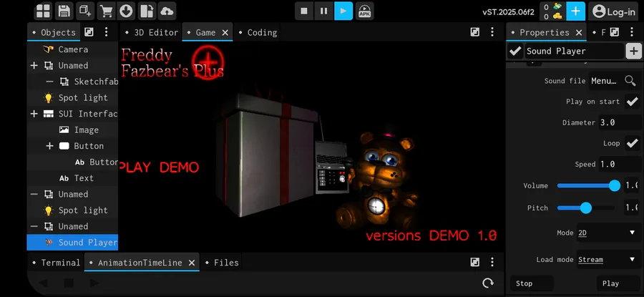Close the Game tab
This screenshot has height=297, width=644.
coord(225,32)
